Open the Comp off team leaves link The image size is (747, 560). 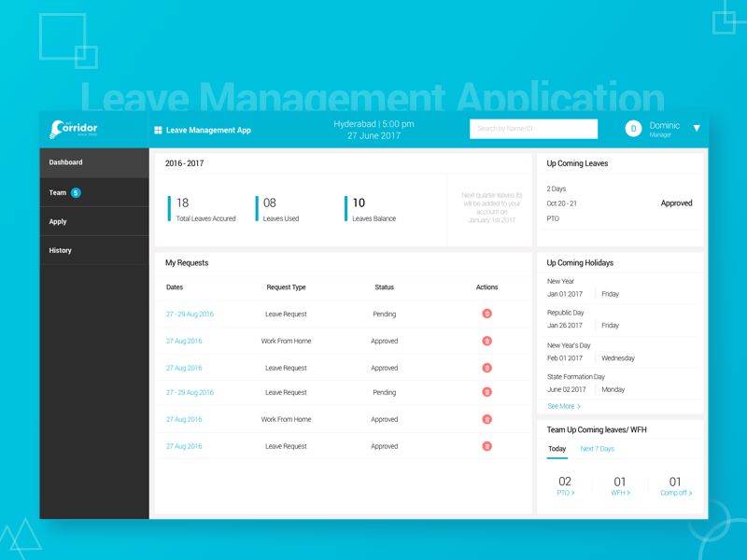[x=676, y=493]
